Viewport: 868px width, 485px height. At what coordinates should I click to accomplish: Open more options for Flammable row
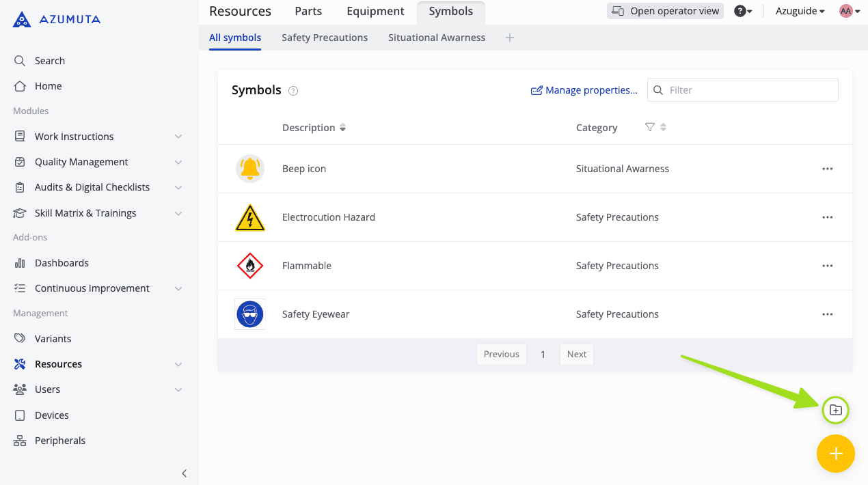[827, 266]
